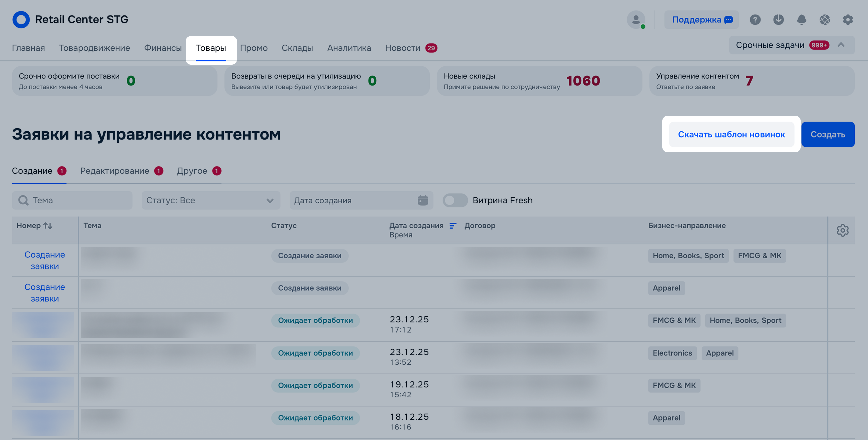Click the downloads clock icon in header
The width and height of the screenshot is (868, 440).
[778, 20]
